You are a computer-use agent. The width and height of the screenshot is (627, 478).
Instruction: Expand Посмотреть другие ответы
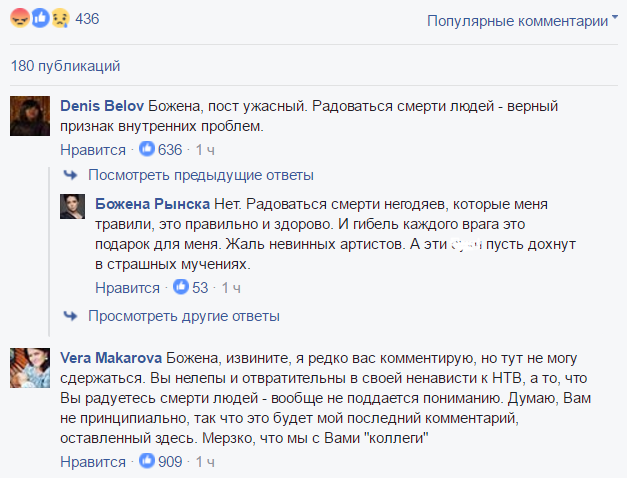point(183,316)
